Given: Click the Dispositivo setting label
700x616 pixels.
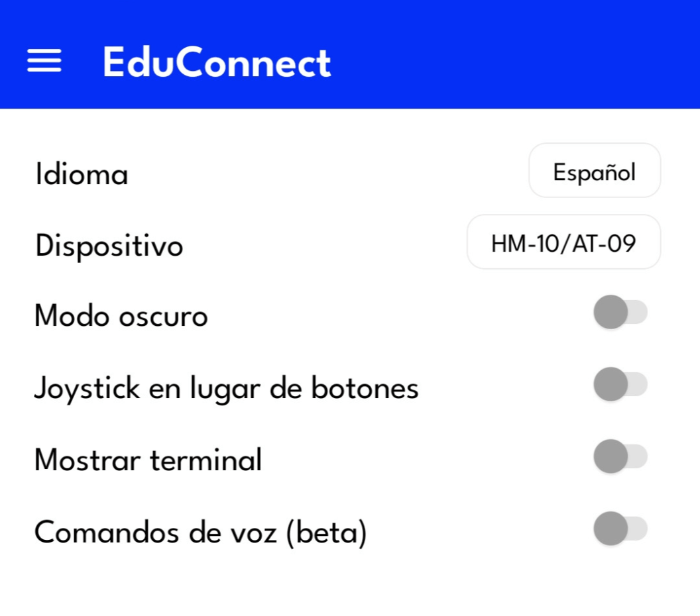Looking at the screenshot, I should click(109, 246).
